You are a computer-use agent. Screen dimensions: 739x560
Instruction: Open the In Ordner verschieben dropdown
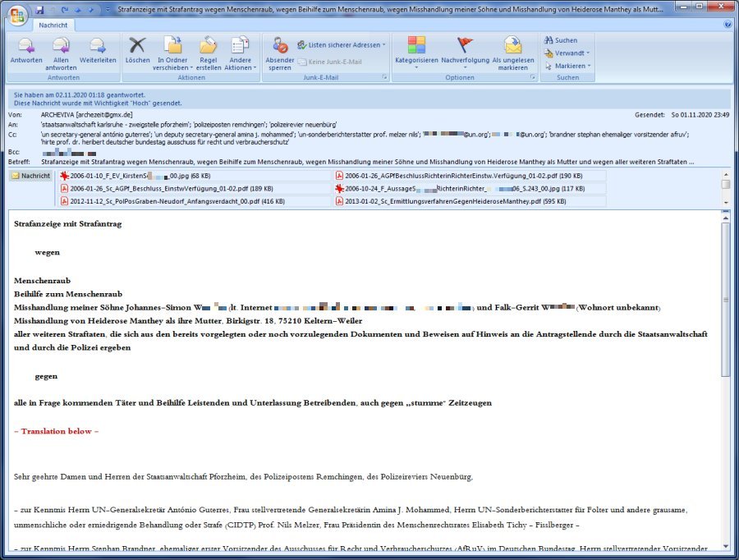(x=172, y=54)
